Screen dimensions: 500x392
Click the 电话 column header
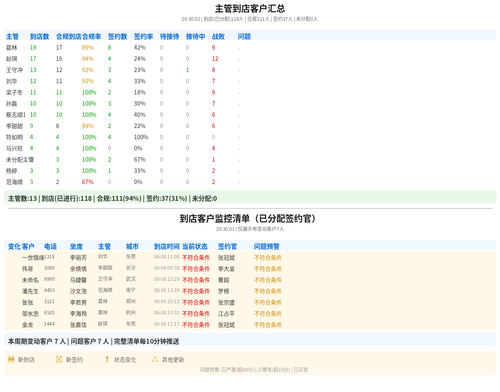coord(50,246)
